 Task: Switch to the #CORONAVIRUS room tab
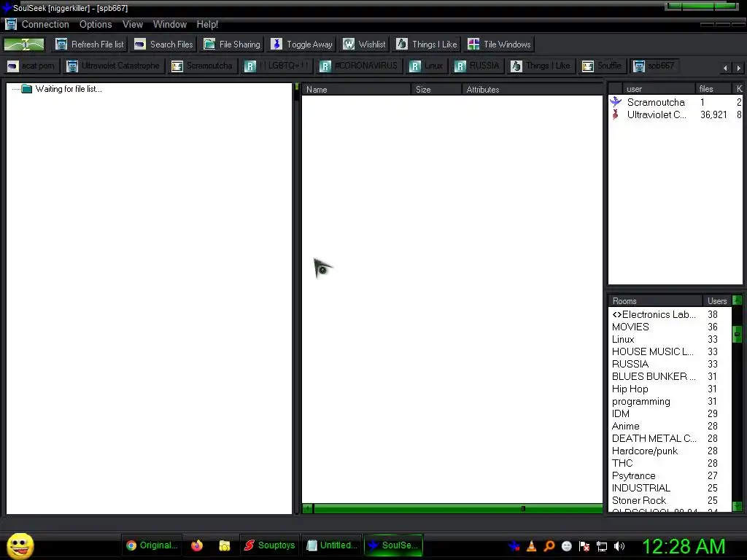pyautogui.click(x=359, y=66)
